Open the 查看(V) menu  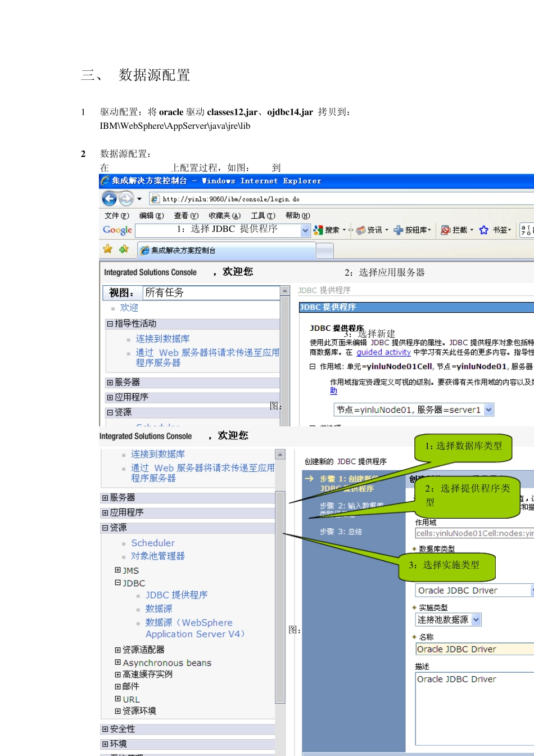click(x=186, y=215)
